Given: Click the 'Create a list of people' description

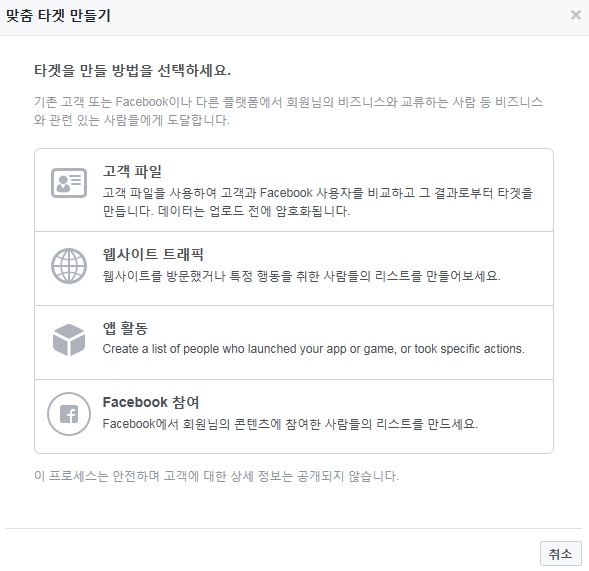Looking at the screenshot, I should [313, 349].
